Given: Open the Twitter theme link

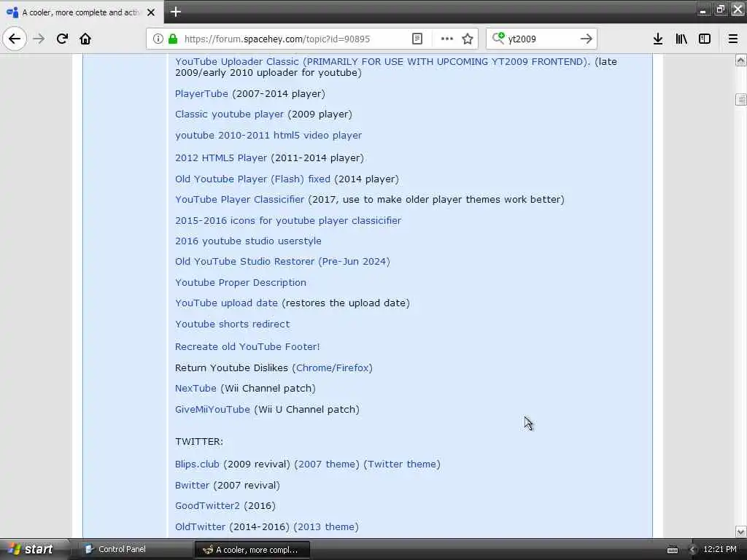Looking at the screenshot, I should [402, 464].
